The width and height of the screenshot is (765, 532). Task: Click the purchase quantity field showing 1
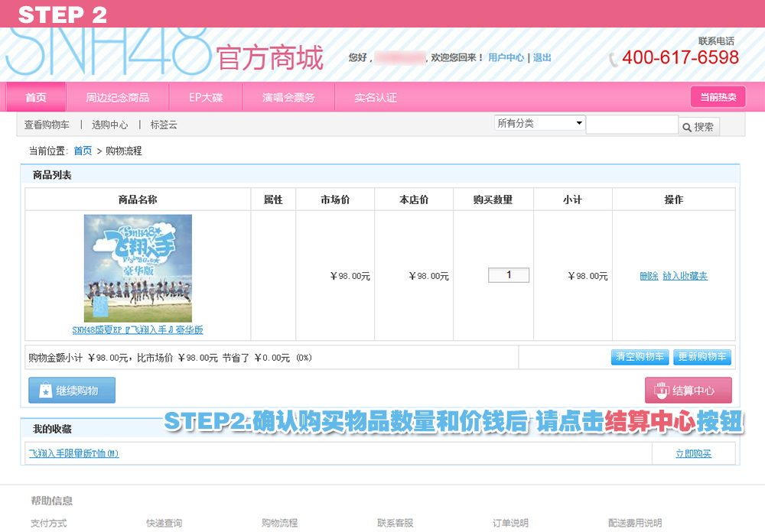pyautogui.click(x=509, y=275)
